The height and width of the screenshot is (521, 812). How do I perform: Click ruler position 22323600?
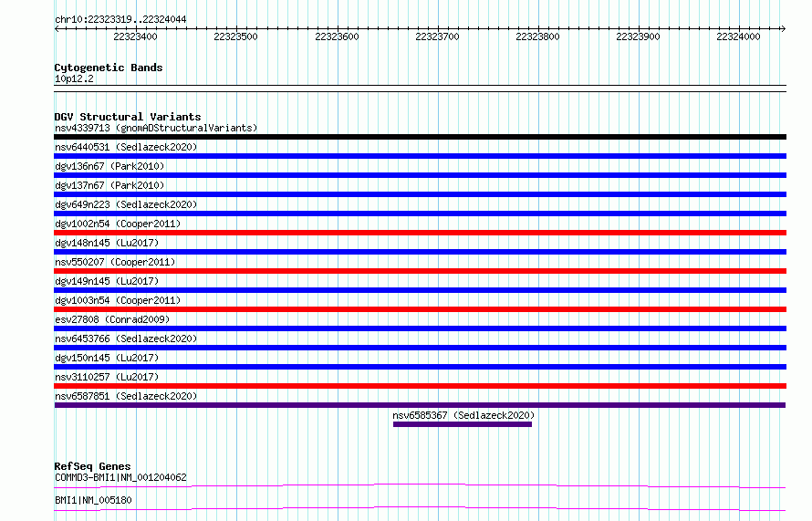[337, 36]
